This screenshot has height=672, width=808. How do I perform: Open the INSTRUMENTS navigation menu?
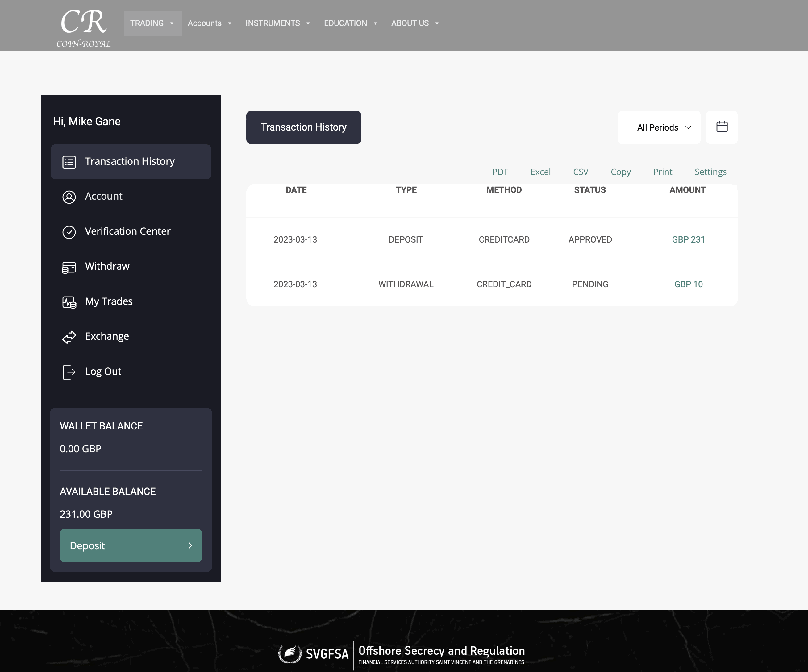[277, 23]
